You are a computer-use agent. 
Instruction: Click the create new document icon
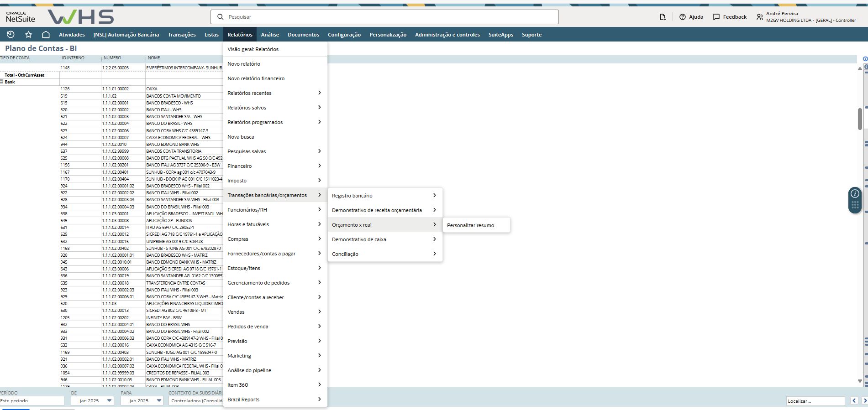coord(663,17)
